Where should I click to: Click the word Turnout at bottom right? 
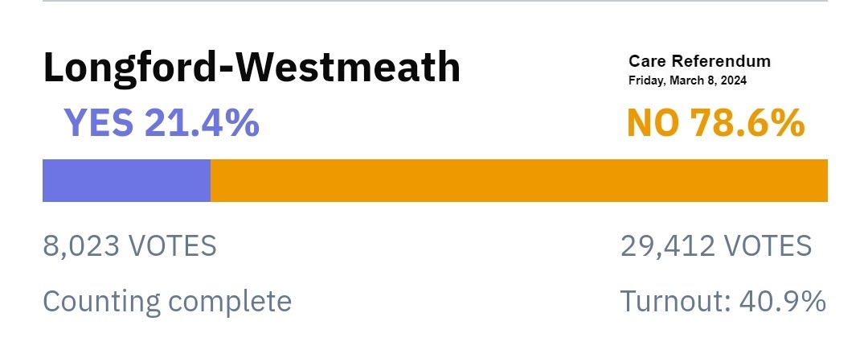(x=668, y=302)
